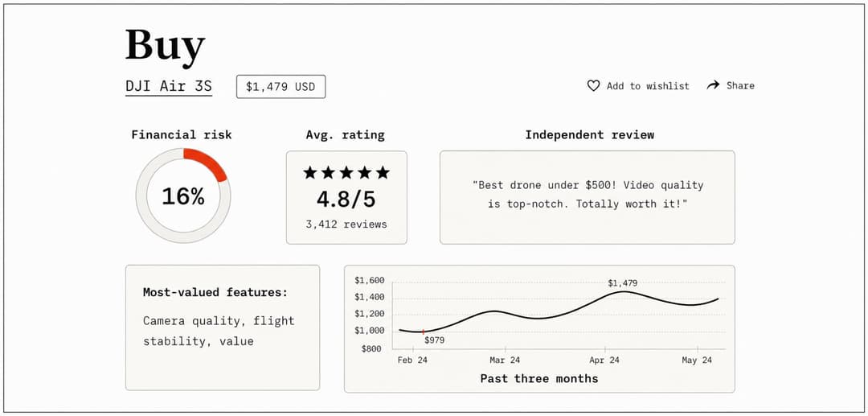The width and height of the screenshot is (868, 416).
Task: Click the independent review quote box
Action: tap(588, 197)
